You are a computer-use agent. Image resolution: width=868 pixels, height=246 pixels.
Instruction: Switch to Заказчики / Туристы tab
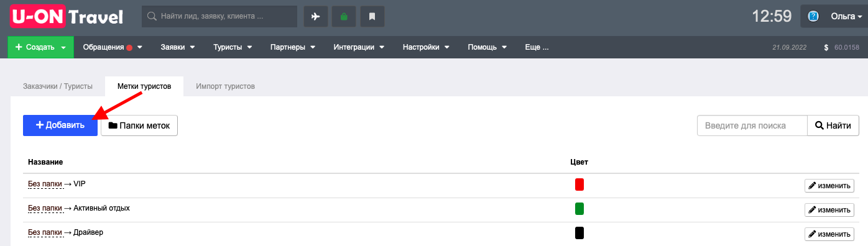(58, 86)
